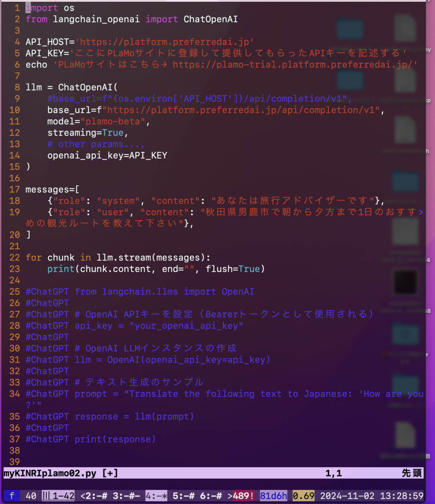This screenshot has width=435, height=504.
Task: Click 'messages=[' on line 17
Action: coord(53,189)
